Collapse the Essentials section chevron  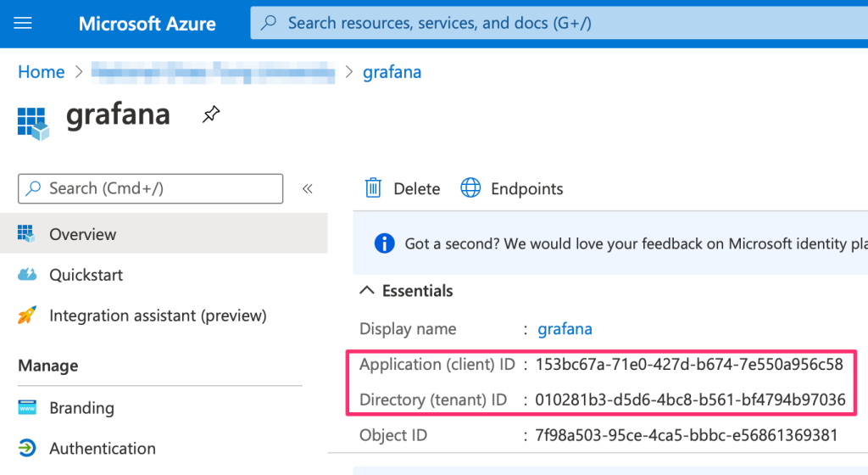(367, 290)
